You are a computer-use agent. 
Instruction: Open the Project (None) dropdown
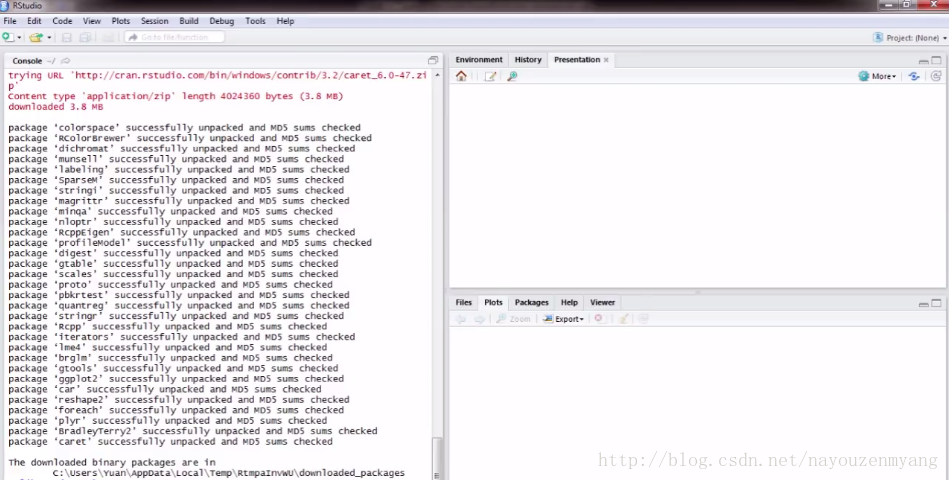coord(910,38)
